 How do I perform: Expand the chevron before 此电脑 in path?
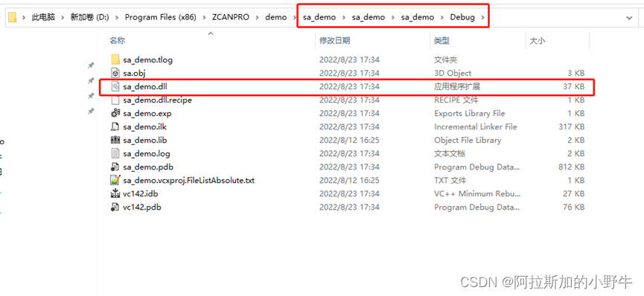pos(24,18)
